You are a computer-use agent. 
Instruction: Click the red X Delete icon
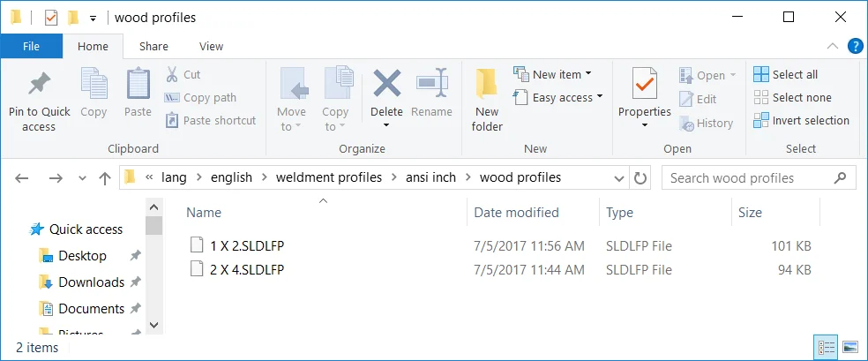[x=386, y=84]
